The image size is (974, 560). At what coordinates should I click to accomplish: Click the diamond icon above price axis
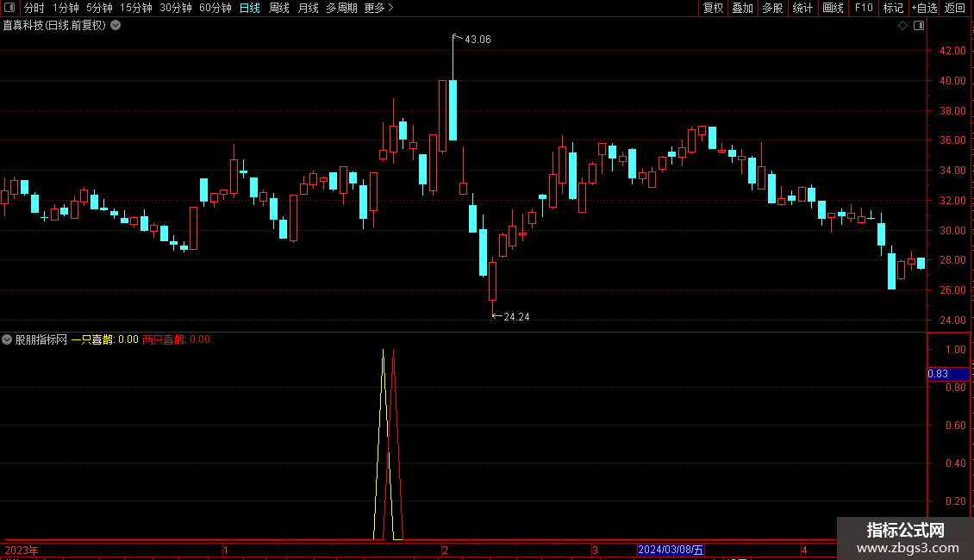pos(903,26)
